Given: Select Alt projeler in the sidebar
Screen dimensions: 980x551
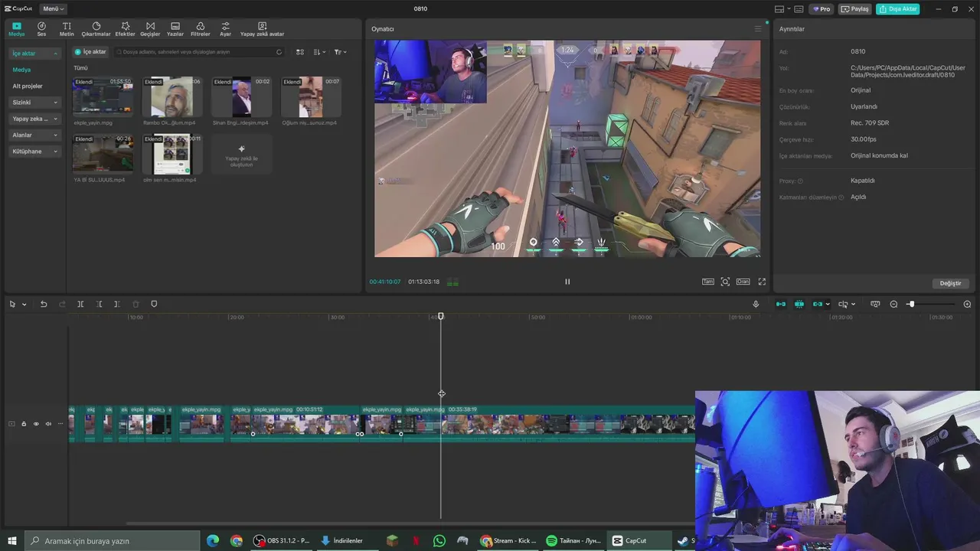Looking at the screenshot, I should [x=28, y=86].
